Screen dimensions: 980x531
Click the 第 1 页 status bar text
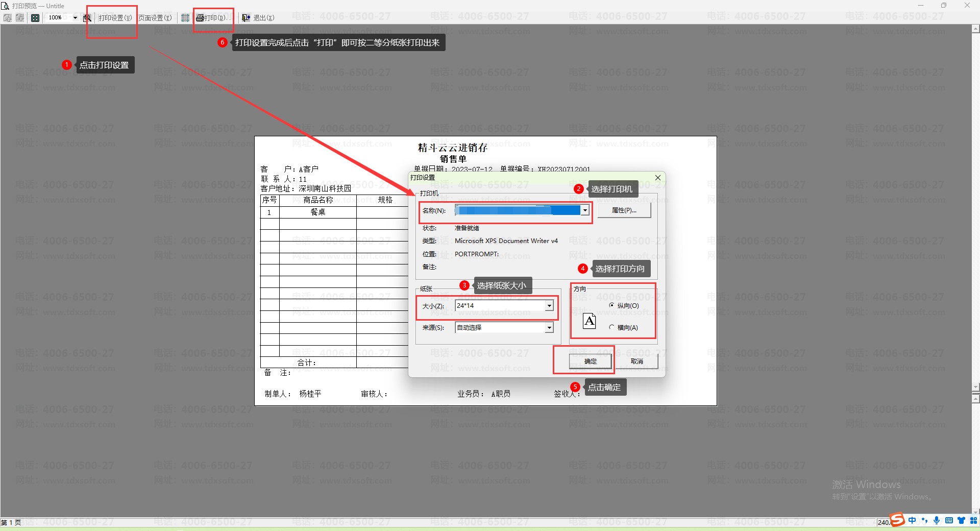(11, 522)
